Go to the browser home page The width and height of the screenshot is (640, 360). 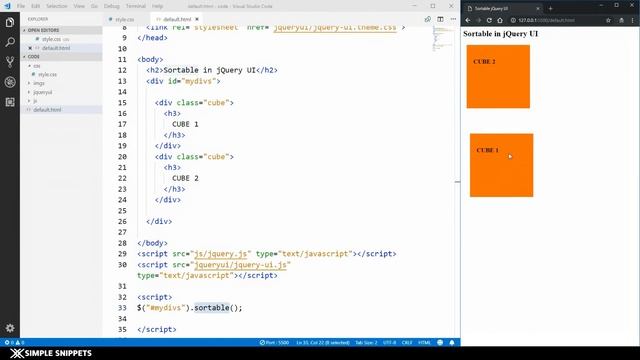(500, 20)
